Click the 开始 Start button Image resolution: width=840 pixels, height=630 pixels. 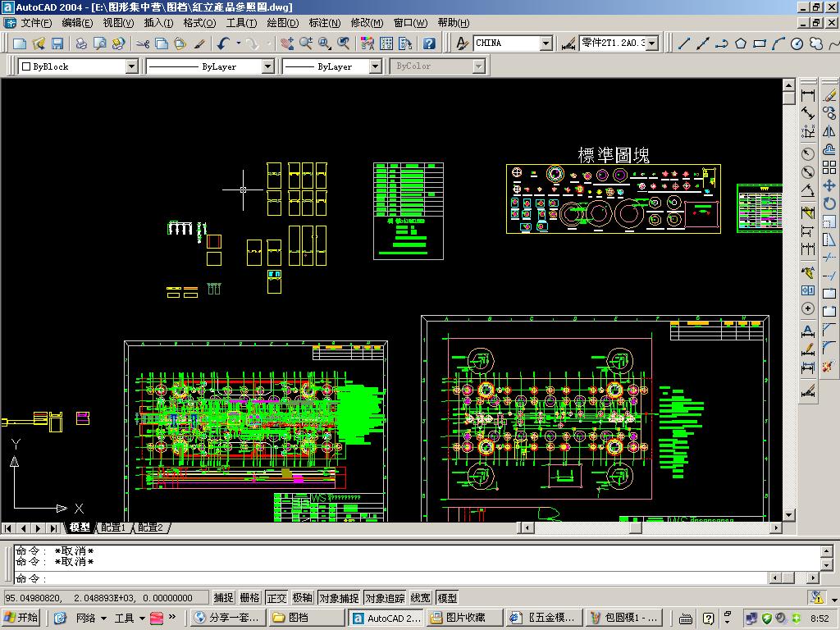tap(21, 618)
